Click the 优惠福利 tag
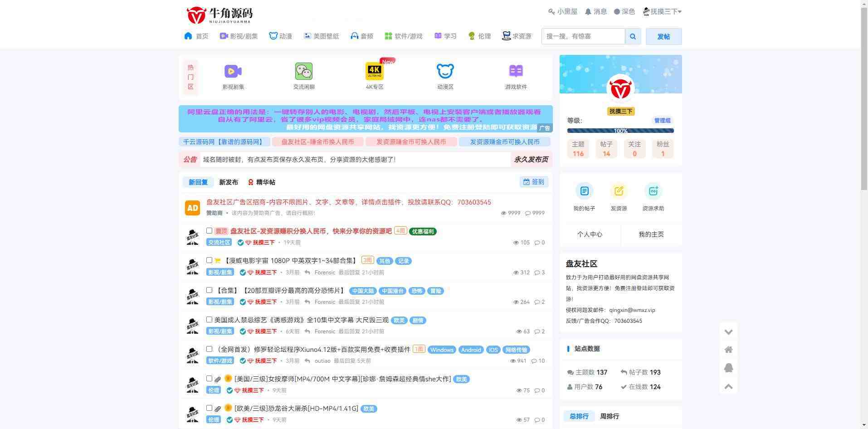868x429 pixels. point(423,232)
